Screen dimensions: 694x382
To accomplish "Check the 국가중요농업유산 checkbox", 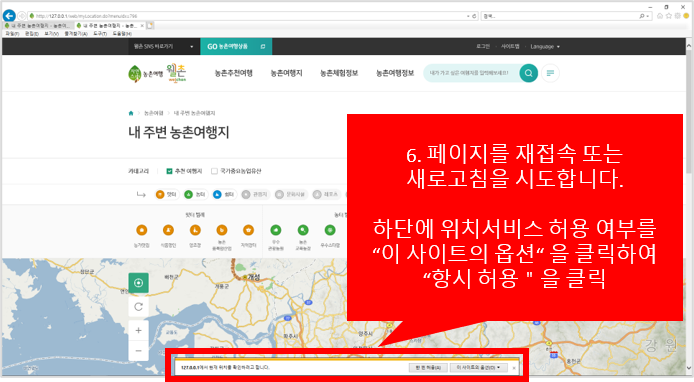I will tap(214, 171).
